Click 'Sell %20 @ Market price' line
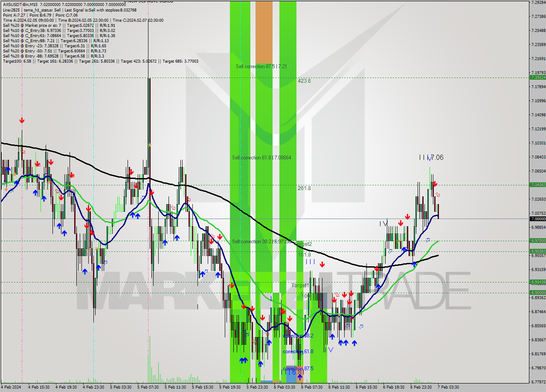This screenshot has height=392, width=546. point(59,25)
